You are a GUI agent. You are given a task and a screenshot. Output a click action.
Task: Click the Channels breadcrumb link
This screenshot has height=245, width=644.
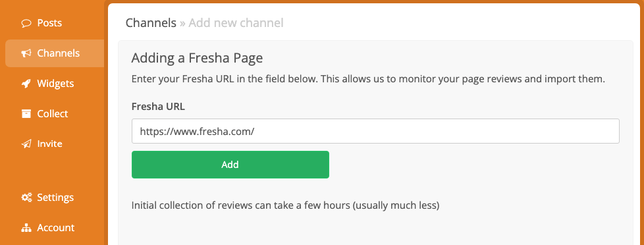[151, 22]
